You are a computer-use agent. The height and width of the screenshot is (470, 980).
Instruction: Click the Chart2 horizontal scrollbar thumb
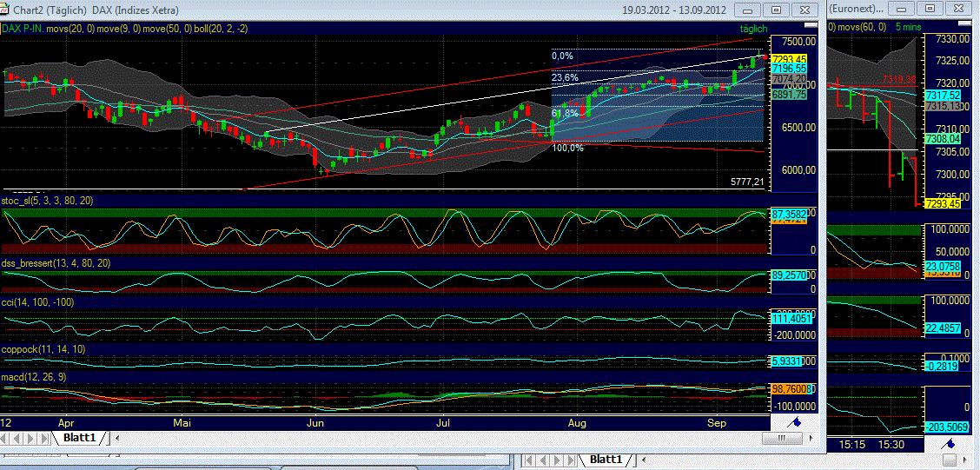782,438
